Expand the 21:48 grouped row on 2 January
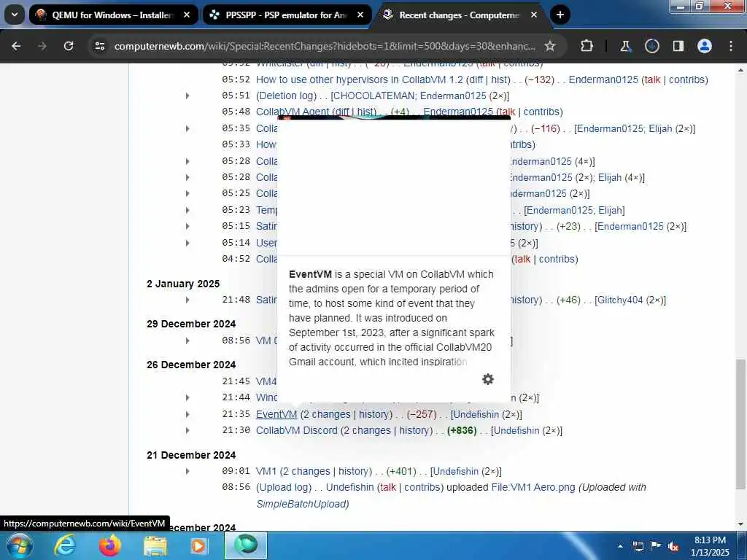 tap(187, 300)
